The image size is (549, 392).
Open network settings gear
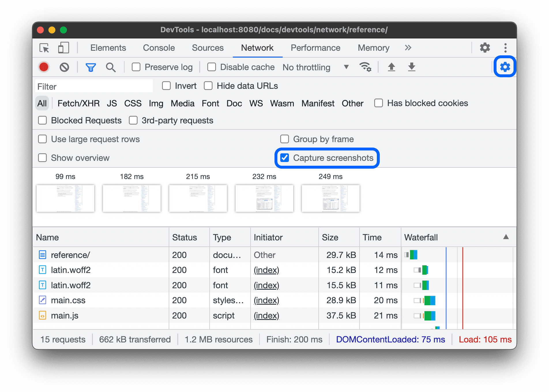[x=505, y=67]
